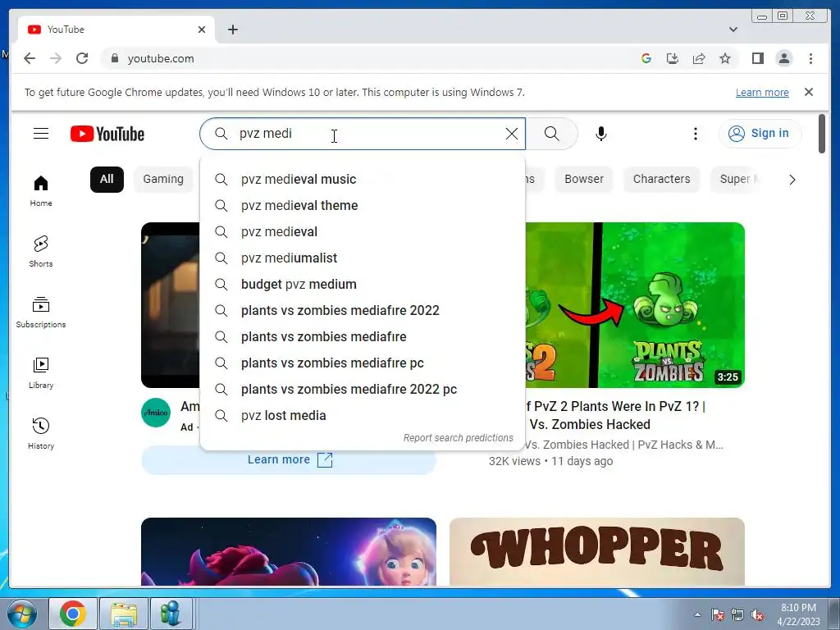
Task: Clear the search box with X
Action: [512, 134]
